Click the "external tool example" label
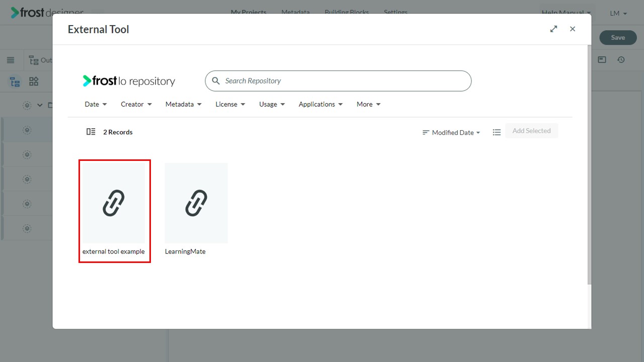Screen dimensions: 644x362 point(114,251)
